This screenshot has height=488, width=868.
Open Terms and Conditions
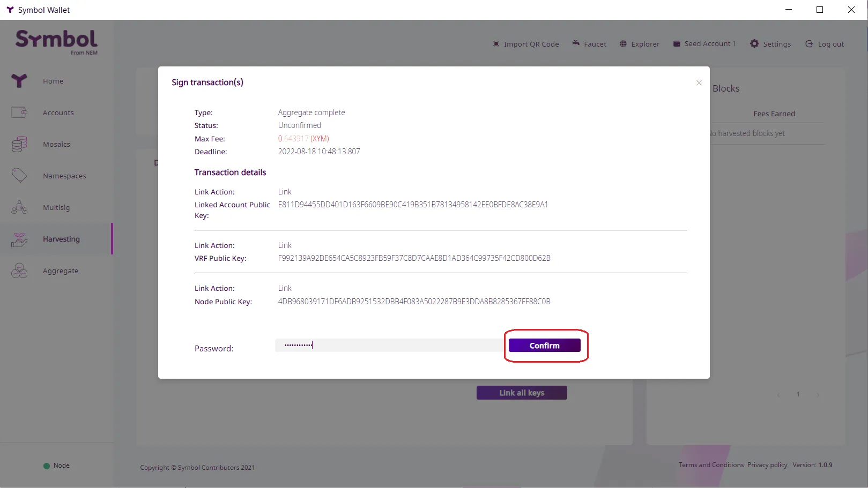click(711, 465)
